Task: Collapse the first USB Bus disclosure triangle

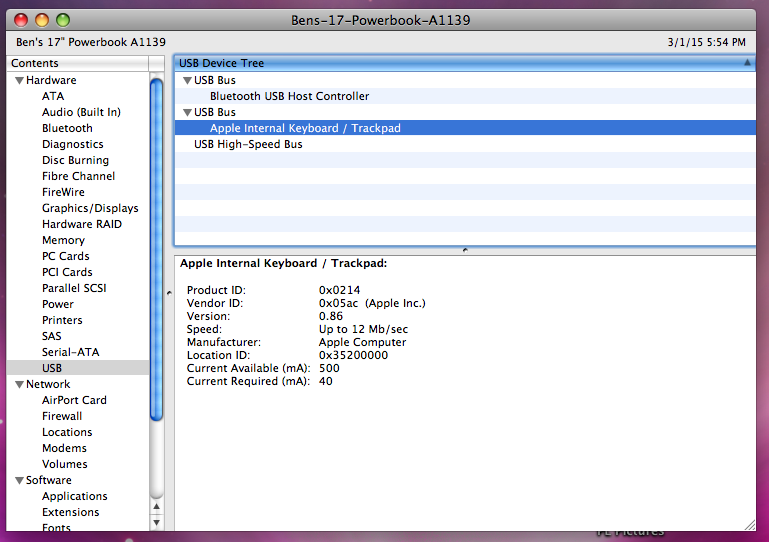Action: (x=187, y=80)
